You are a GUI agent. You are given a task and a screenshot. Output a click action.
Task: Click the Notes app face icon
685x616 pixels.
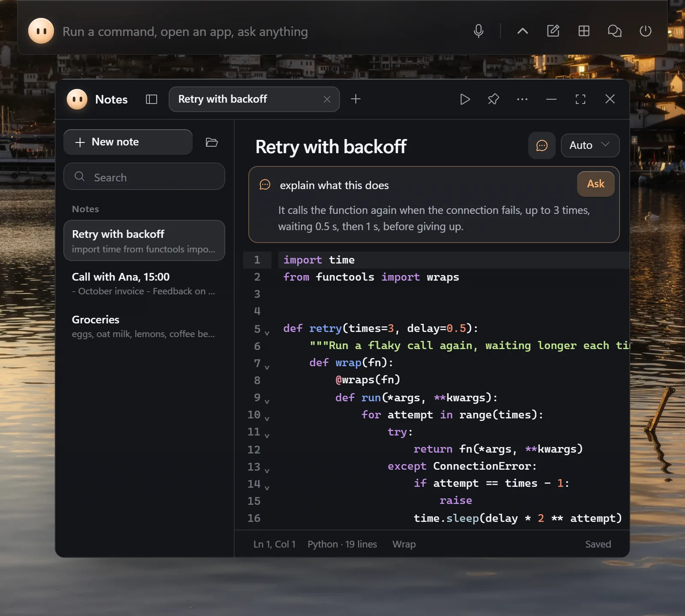[77, 99]
